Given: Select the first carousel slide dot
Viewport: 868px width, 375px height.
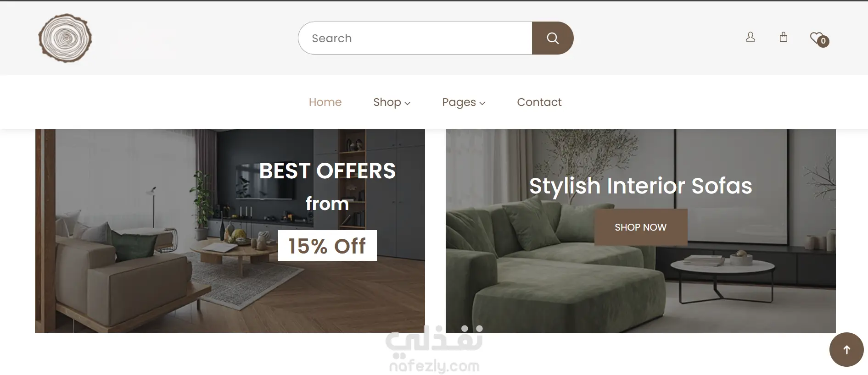Looking at the screenshot, I should (x=465, y=328).
